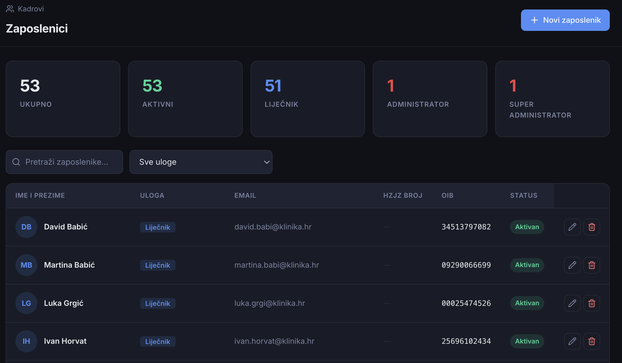Click the DB avatar of David Babić

[26, 227]
